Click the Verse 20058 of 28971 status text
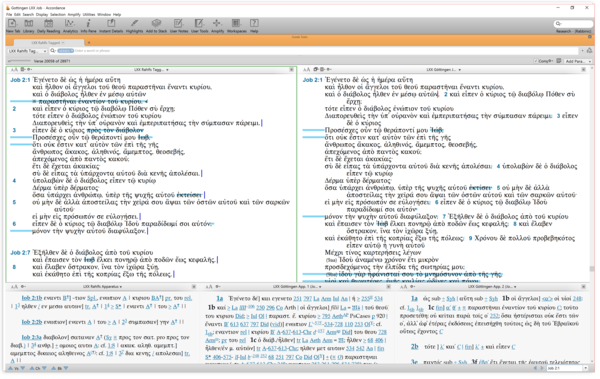Image resolution: width=600 pixels, height=379 pixels. point(52,61)
